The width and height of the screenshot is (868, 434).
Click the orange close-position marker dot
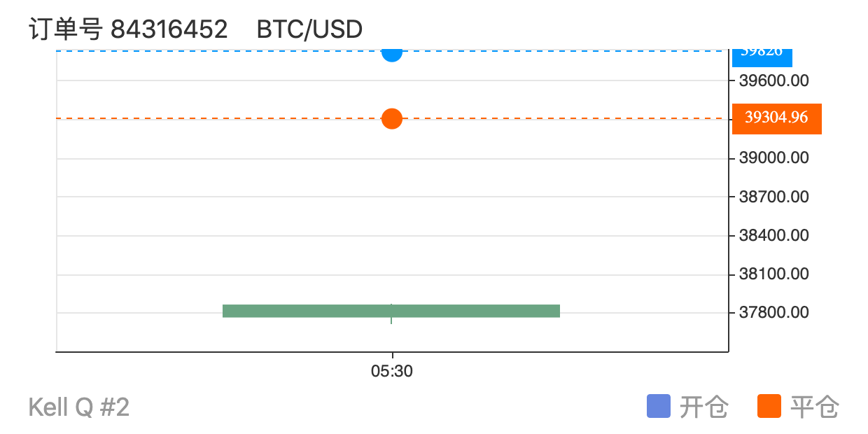click(392, 119)
